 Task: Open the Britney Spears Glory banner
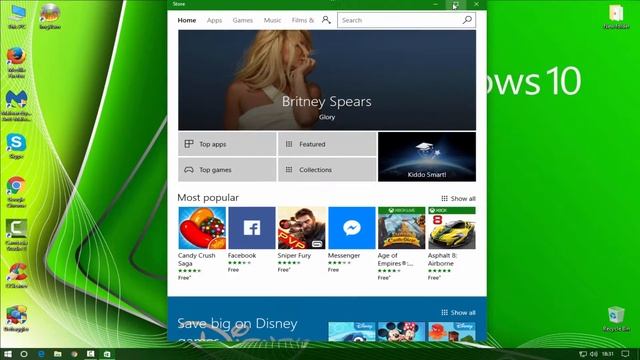coord(327,80)
